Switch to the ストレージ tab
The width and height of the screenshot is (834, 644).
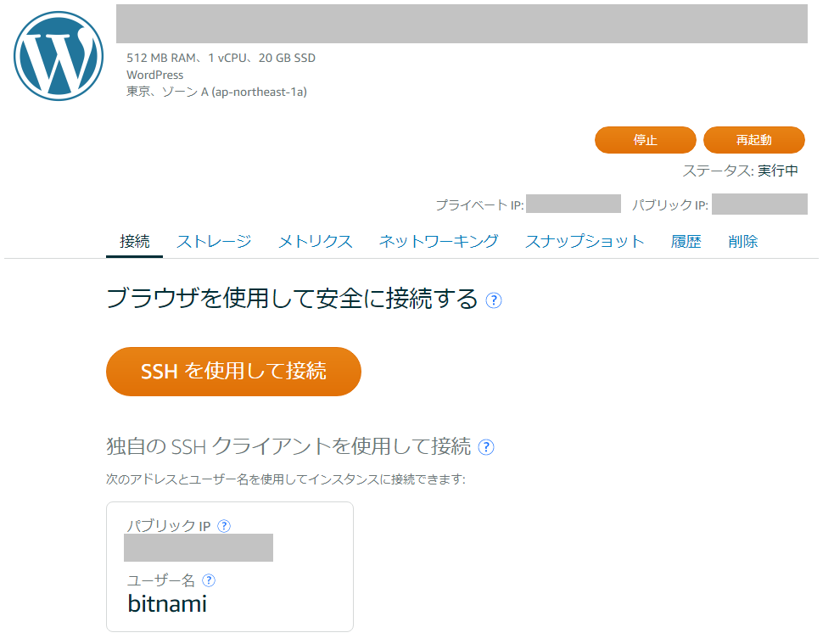coord(214,242)
